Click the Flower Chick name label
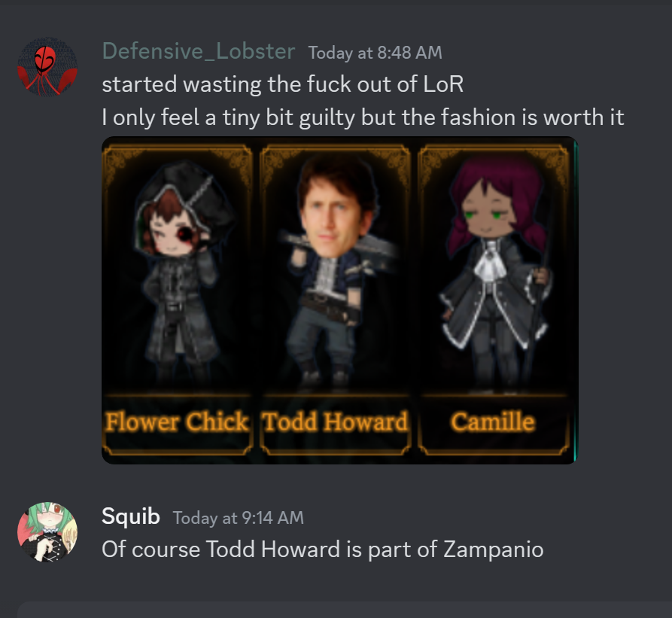Image resolution: width=672 pixels, height=618 pixels. (177, 422)
